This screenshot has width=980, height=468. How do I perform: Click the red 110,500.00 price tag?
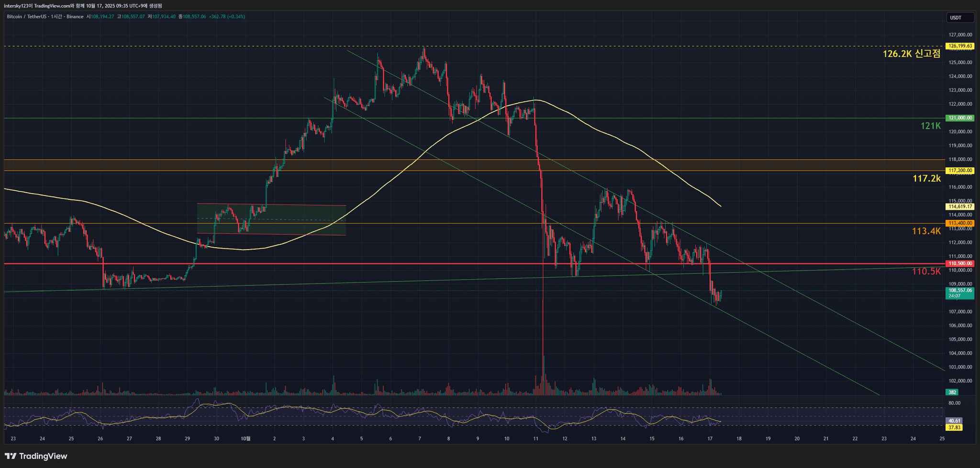click(960, 263)
